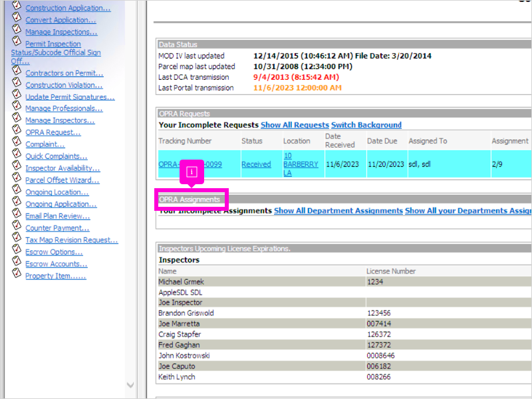Click the checklist icon beside Quick Complaints
Screen dimensions: 532x399
[x=17, y=154]
